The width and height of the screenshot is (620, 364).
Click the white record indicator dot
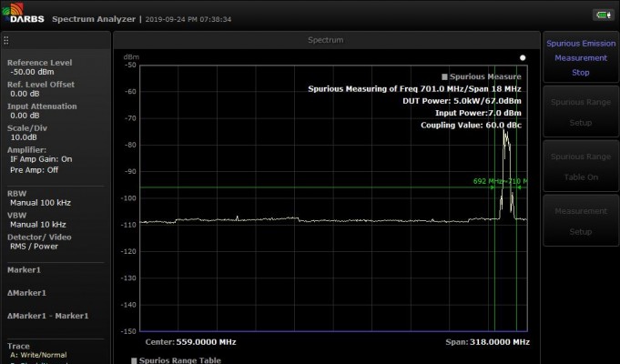[x=523, y=57]
